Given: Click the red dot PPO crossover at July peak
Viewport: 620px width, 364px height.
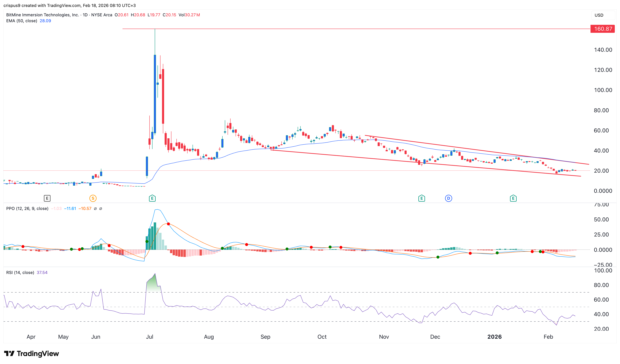Looking at the screenshot, I should (168, 224).
